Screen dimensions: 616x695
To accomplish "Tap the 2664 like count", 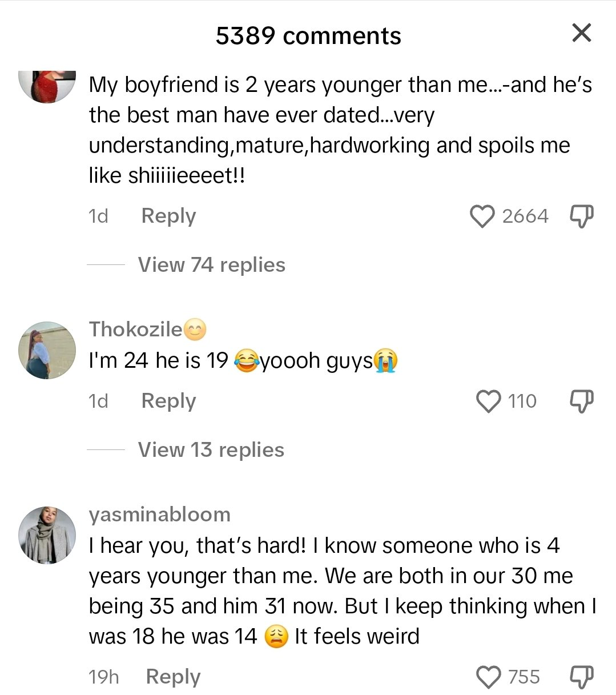I will (525, 216).
